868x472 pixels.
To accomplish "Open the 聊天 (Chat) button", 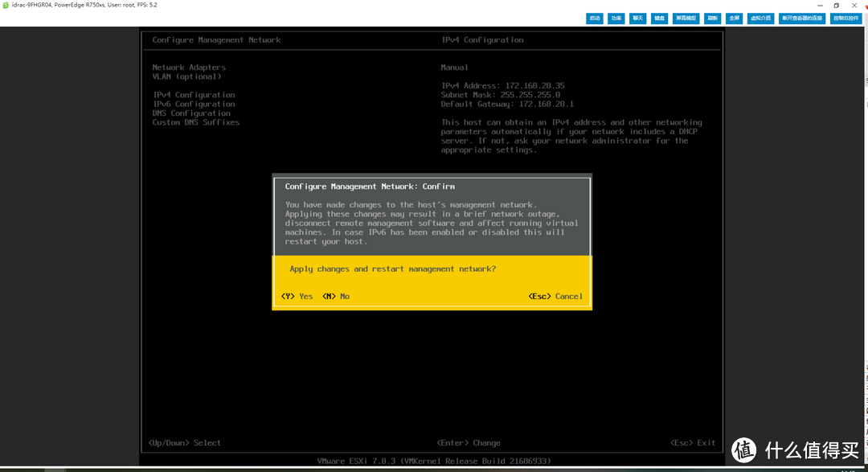I will 637,18.
